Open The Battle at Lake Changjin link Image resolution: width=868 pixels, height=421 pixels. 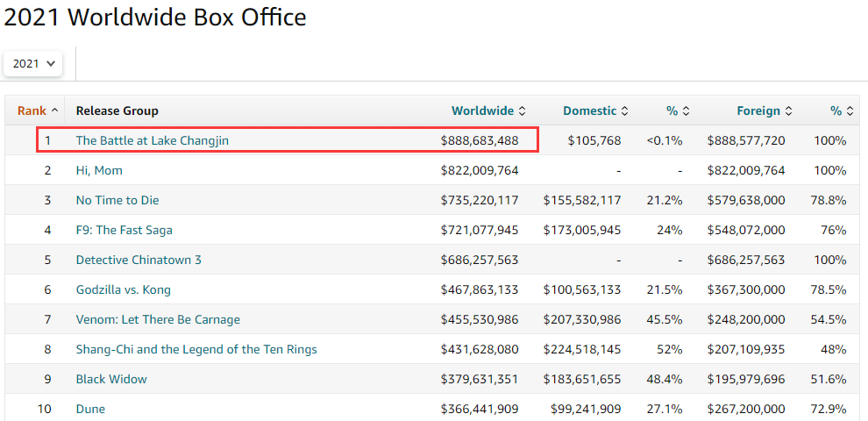coord(153,140)
